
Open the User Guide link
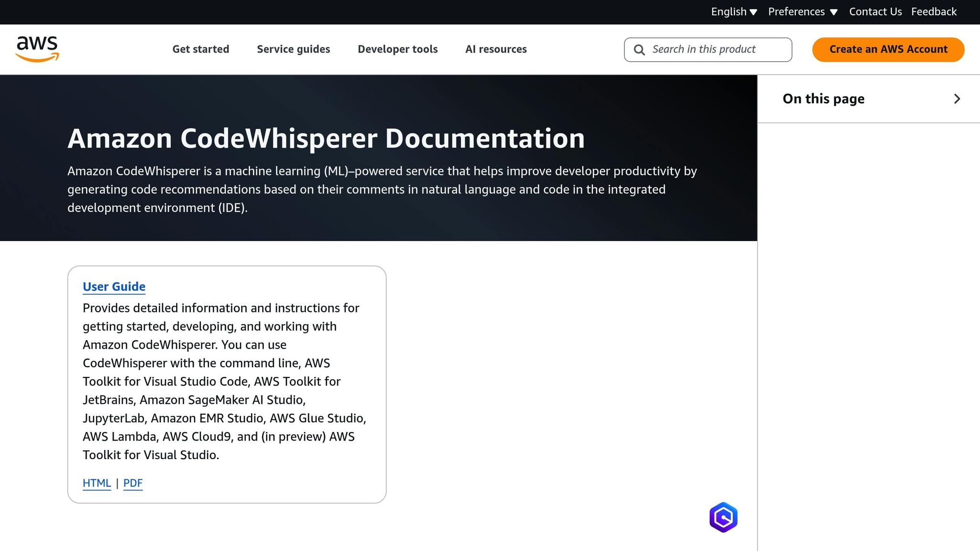pos(114,286)
